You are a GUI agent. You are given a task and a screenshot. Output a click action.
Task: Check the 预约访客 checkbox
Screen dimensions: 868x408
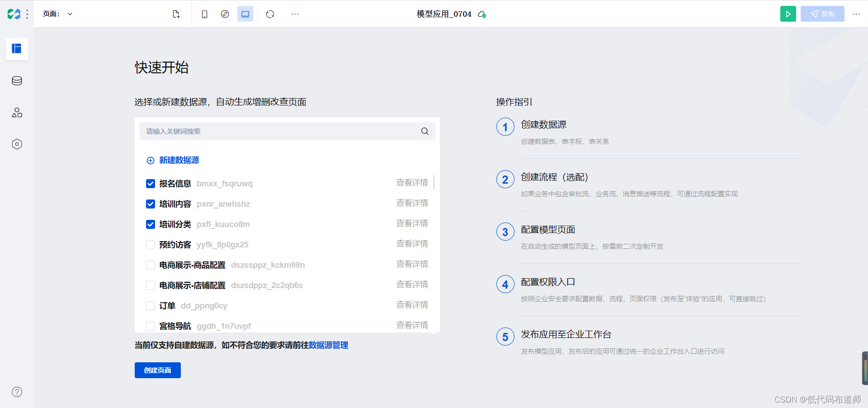coord(151,245)
